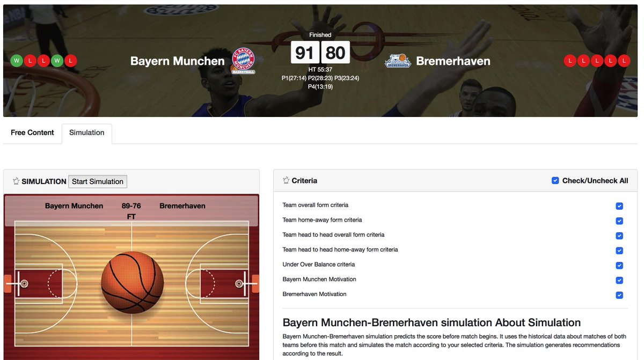Uncheck Under Over Balance criteria
The height and width of the screenshot is (360, 644).
(619, 266)
